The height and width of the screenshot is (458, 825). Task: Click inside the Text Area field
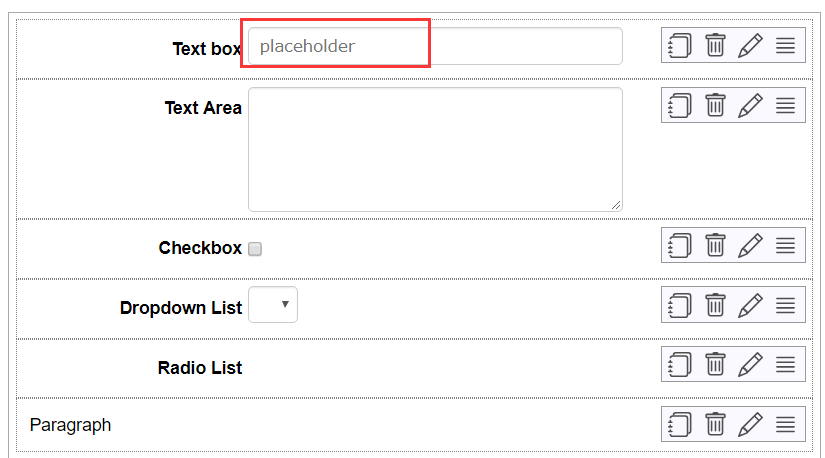click(435, 150)
